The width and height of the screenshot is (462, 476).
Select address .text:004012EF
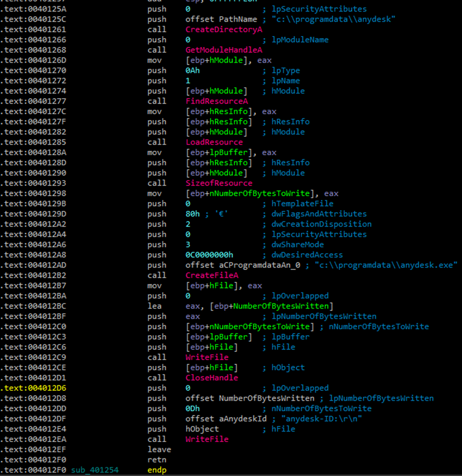[33, 449]
